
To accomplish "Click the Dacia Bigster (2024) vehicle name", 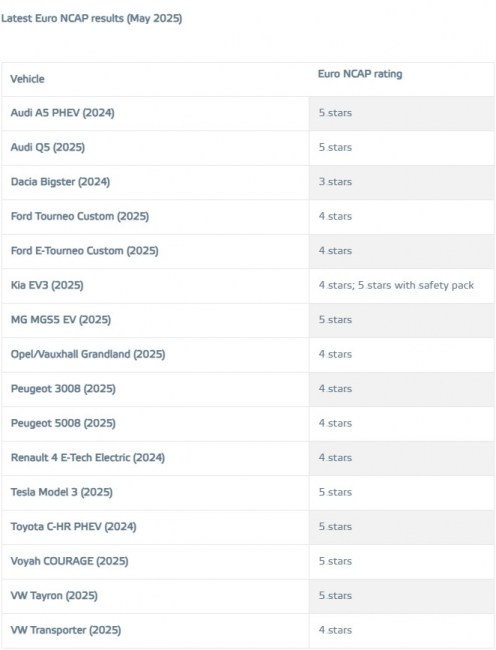I will [x=60, y=182].
